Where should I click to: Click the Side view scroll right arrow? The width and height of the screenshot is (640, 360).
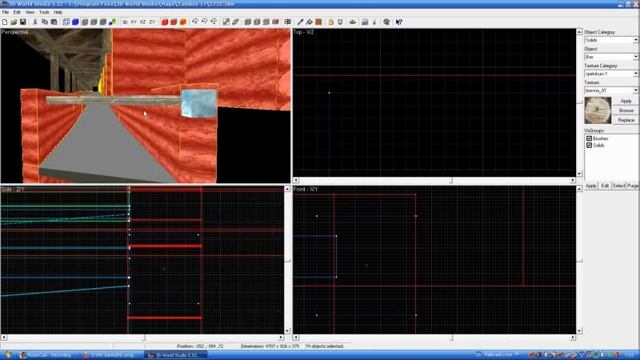click(281, 338)
